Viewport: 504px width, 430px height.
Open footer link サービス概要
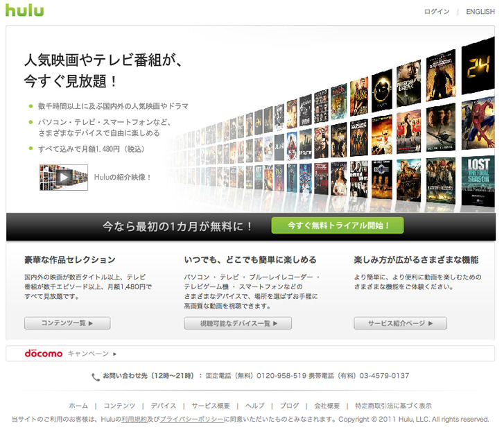211,406
